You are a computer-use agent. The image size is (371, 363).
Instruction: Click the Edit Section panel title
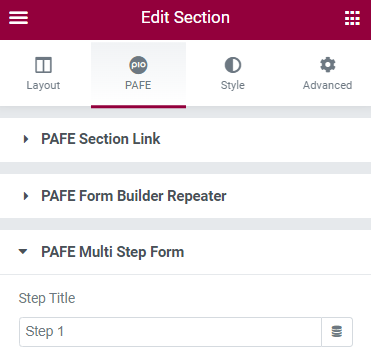[x=185, y=18]
